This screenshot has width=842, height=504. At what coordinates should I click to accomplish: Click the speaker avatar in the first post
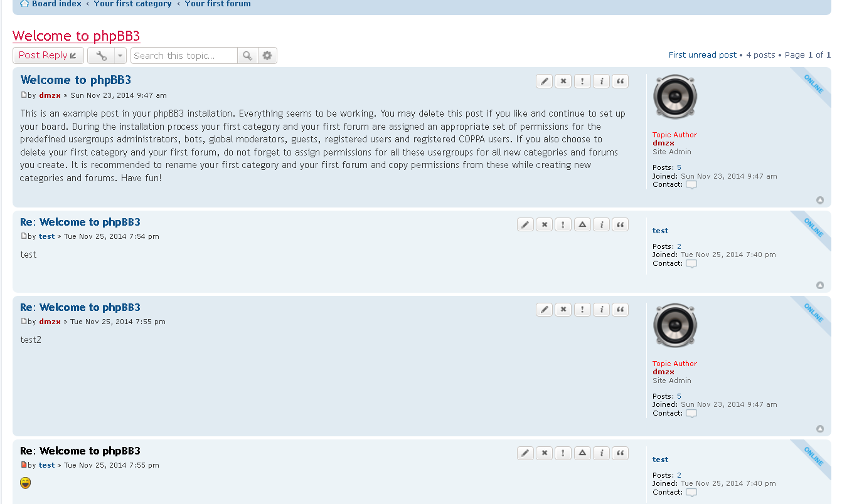click(x=674, y=97)
